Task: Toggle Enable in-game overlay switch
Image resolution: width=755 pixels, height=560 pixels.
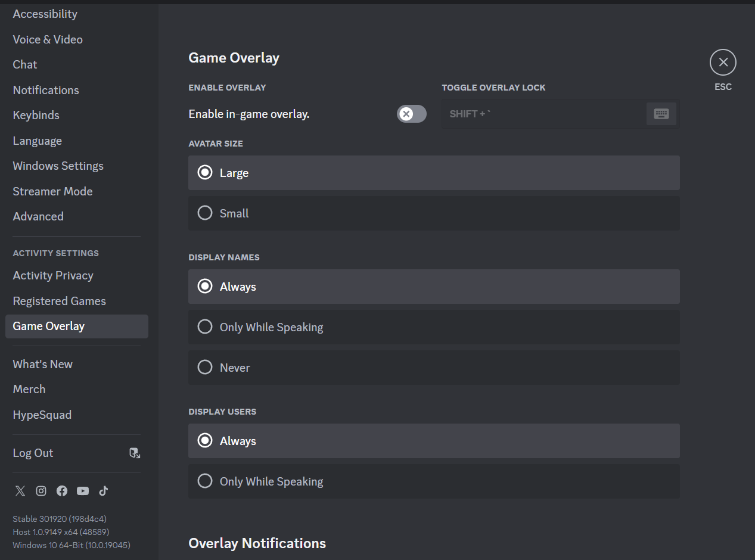Action: [412, 114]
